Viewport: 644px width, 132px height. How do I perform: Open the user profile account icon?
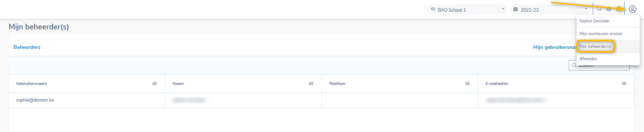click(x=632, y=9)
